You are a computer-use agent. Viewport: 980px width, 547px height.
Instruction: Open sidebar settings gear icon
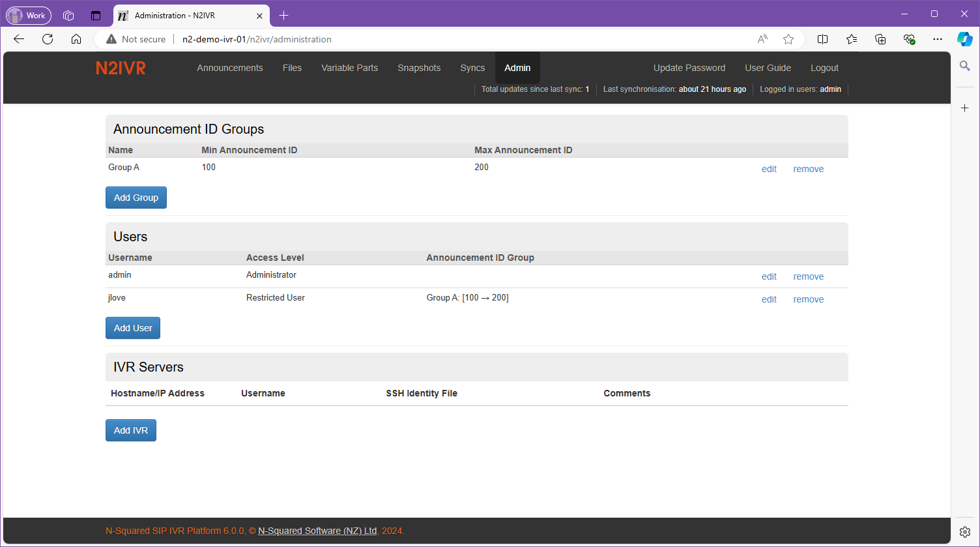tap(964, 532)
